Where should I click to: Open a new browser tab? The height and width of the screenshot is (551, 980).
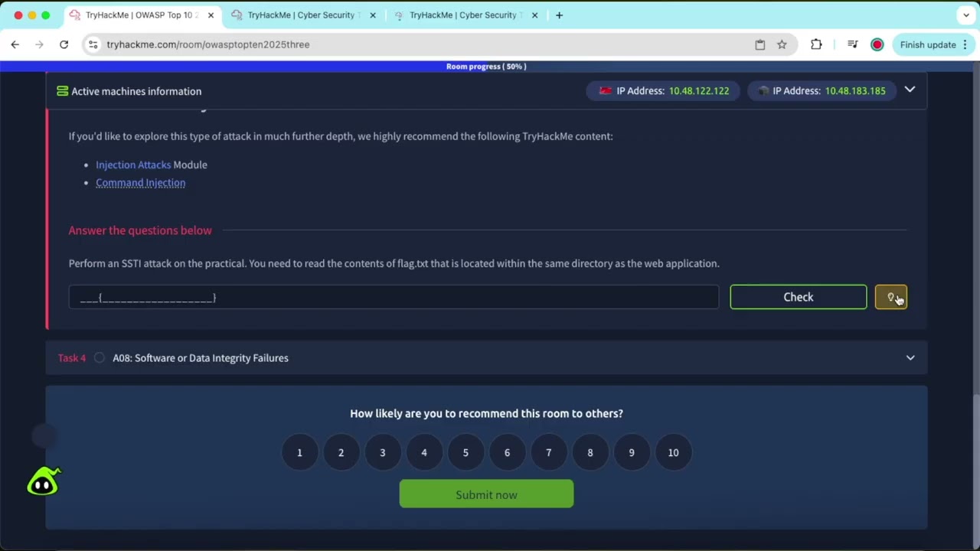click(559, 15)
